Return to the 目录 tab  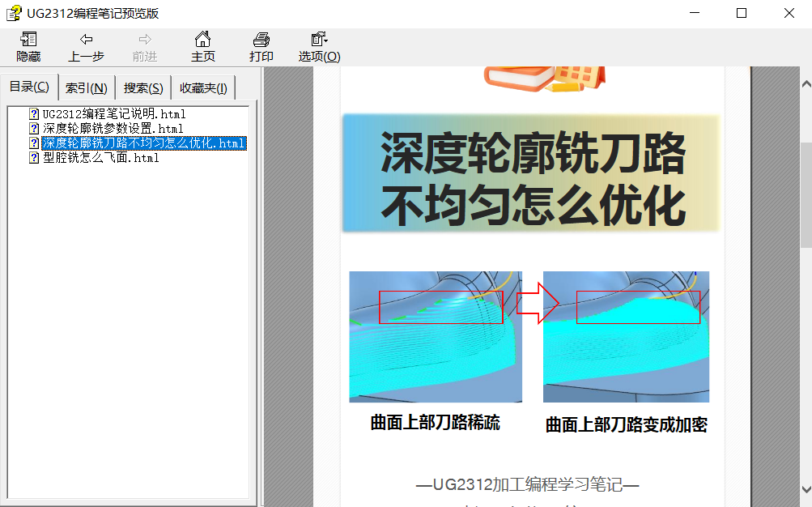click(x=29, y=87)
